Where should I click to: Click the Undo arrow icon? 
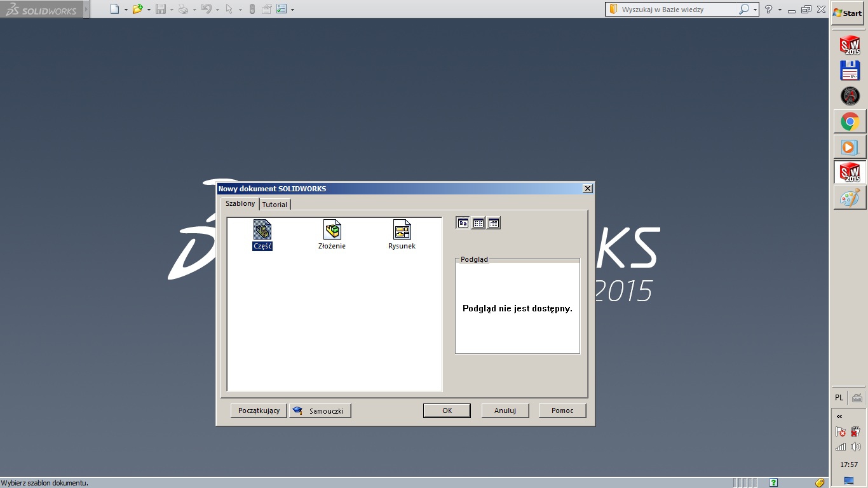pyautogui.click(x=206, y=9)
